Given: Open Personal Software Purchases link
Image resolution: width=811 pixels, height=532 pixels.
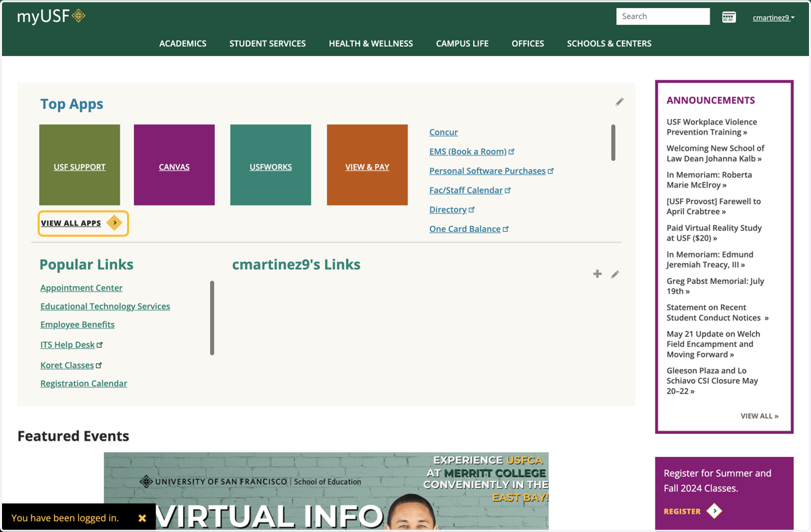Looking at the screenshot, I should (x=491, y=171).
